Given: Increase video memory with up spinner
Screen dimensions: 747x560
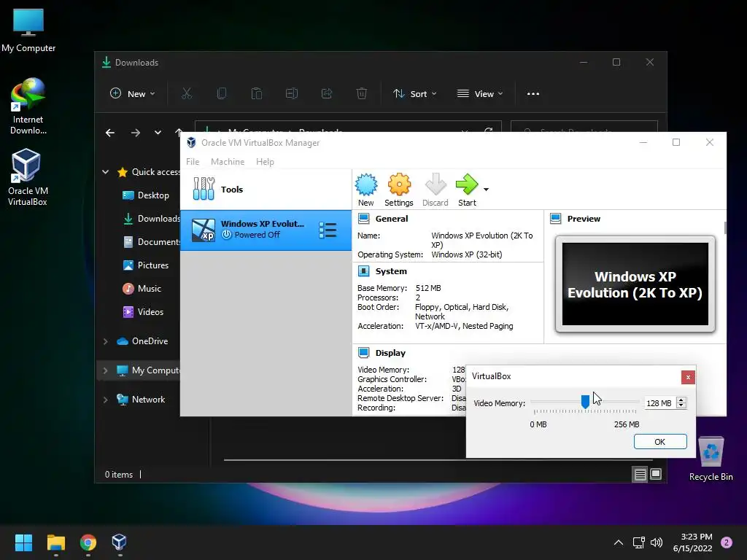Looking at the screenshot, I should tap(681, 400).
